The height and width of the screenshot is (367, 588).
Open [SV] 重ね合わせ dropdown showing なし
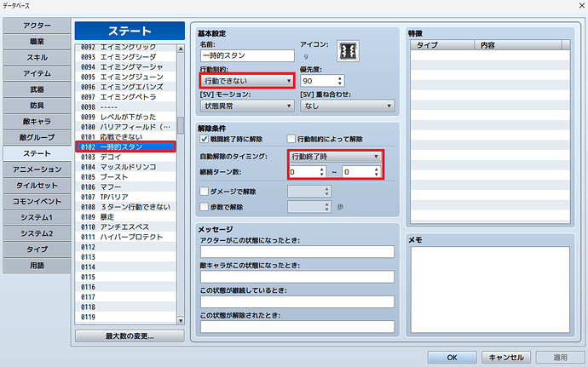(x=347, y=106)
